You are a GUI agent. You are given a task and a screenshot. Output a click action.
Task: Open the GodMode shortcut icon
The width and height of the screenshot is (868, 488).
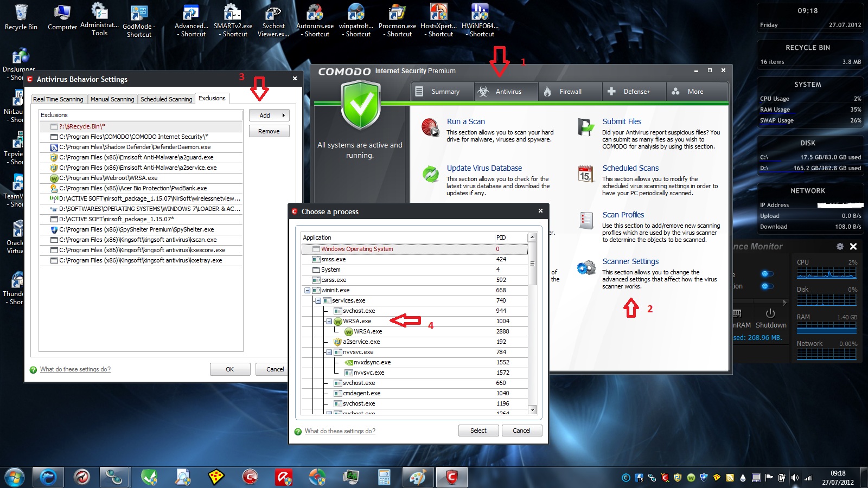[139, 21]
